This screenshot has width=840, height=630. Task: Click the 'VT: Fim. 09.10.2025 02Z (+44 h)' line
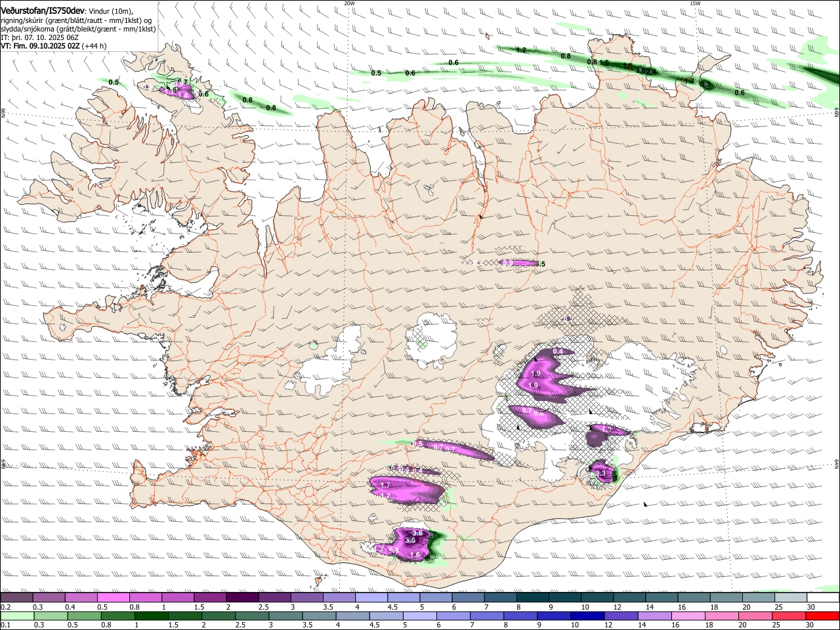[53, 46]
